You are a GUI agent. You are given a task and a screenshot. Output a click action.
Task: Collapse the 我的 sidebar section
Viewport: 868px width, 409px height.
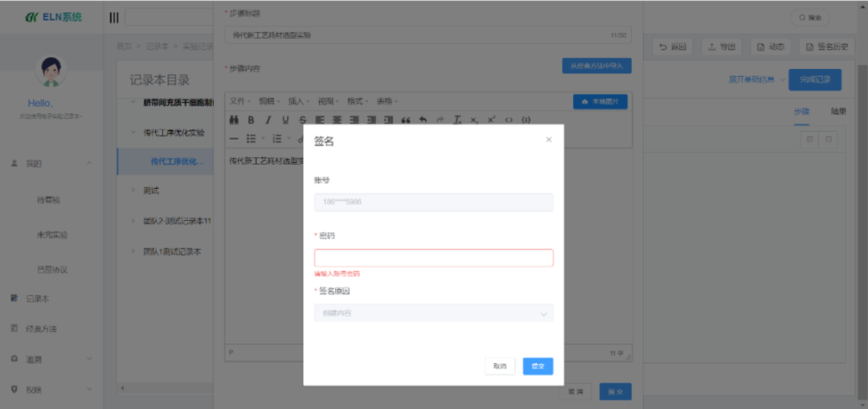(x=89, y=163)
